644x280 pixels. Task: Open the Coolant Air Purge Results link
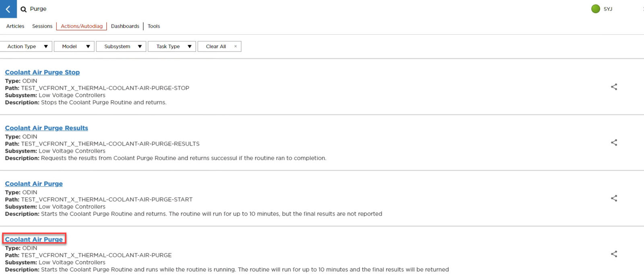(x=46, y=128)
